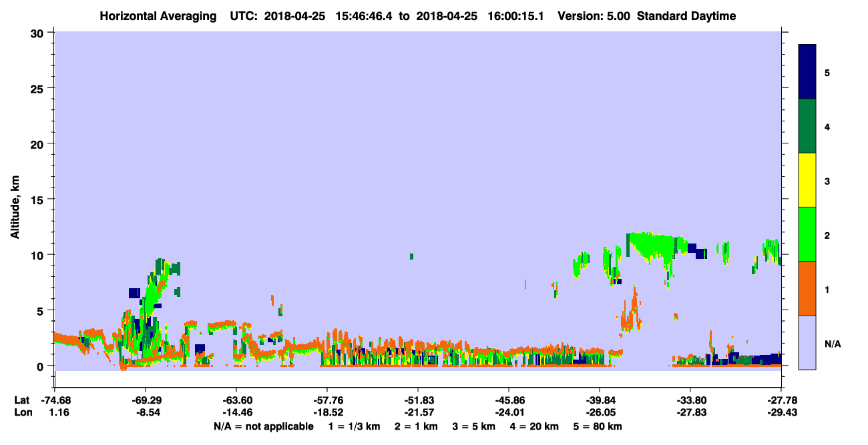Click the 'Horizontal Averaging' title text
This screenshot has height=445, width=868.
pyautogui.click(x=158, y=16)
